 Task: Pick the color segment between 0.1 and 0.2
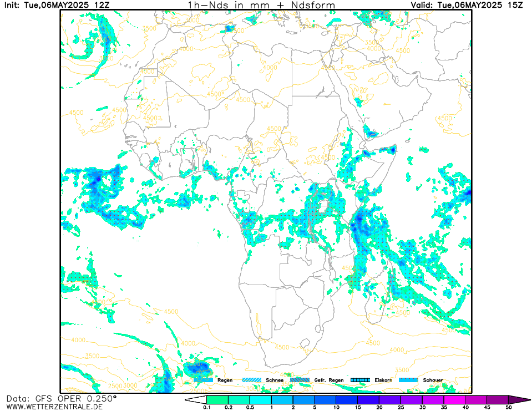click(217, 400)
